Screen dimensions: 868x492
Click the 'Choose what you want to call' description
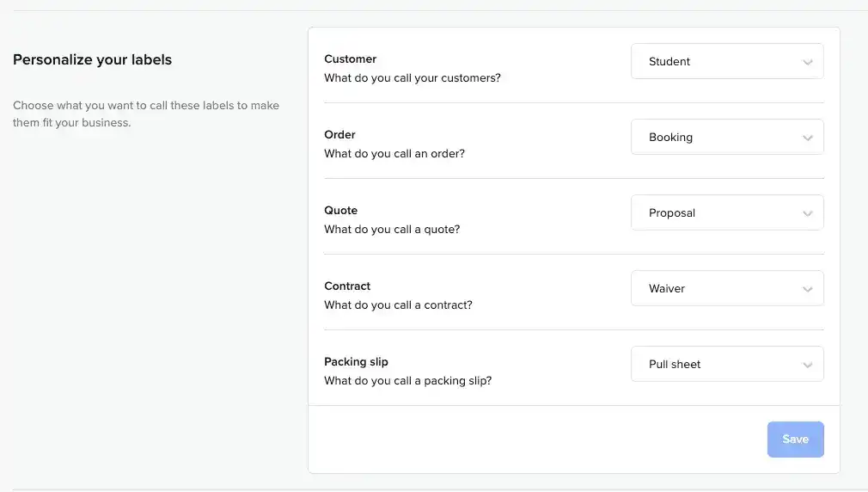pos(145,114)
